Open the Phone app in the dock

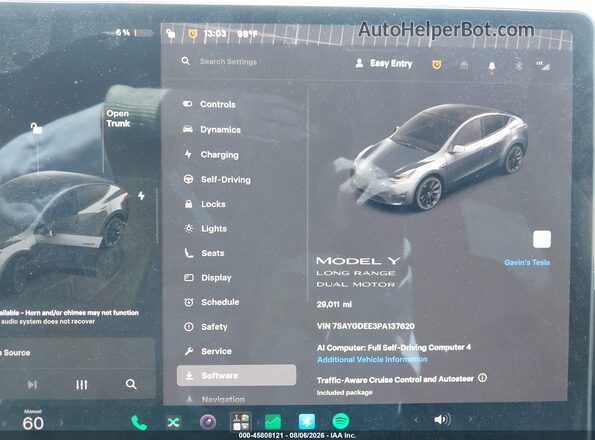click(x=139, y=422)
